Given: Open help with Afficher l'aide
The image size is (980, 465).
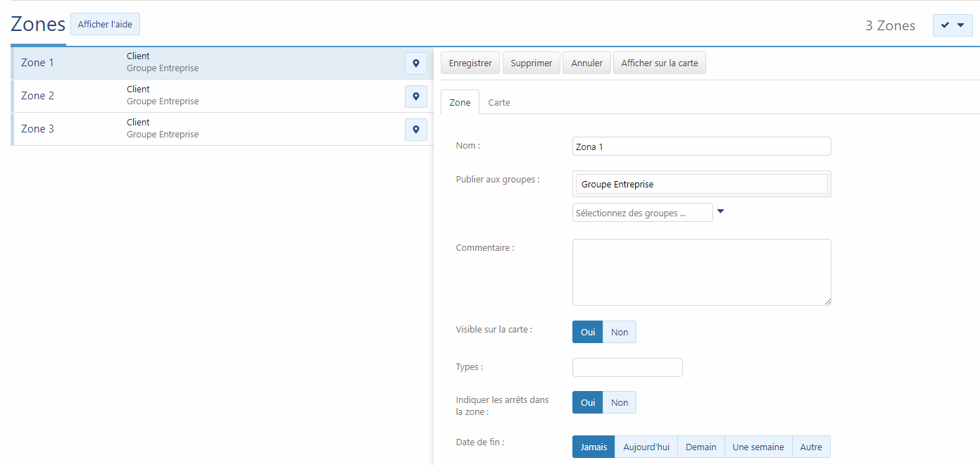Looking at the screenshot, I should coord(105,24).
